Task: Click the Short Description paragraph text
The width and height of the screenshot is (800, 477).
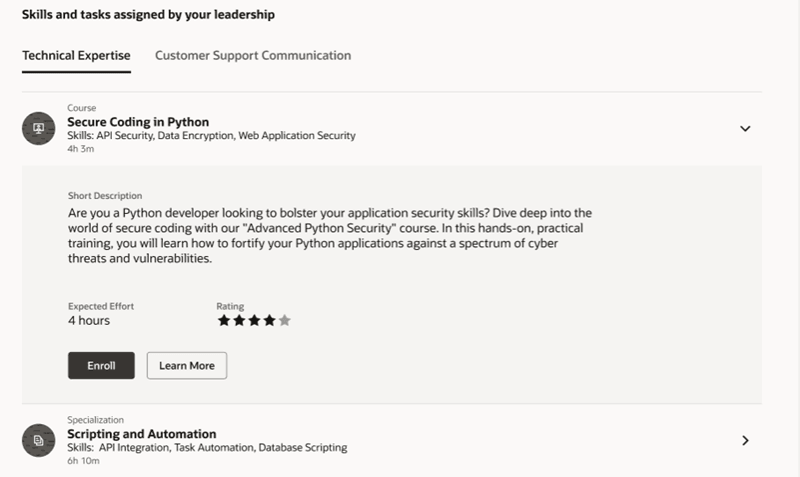Action: pos(330,235)
